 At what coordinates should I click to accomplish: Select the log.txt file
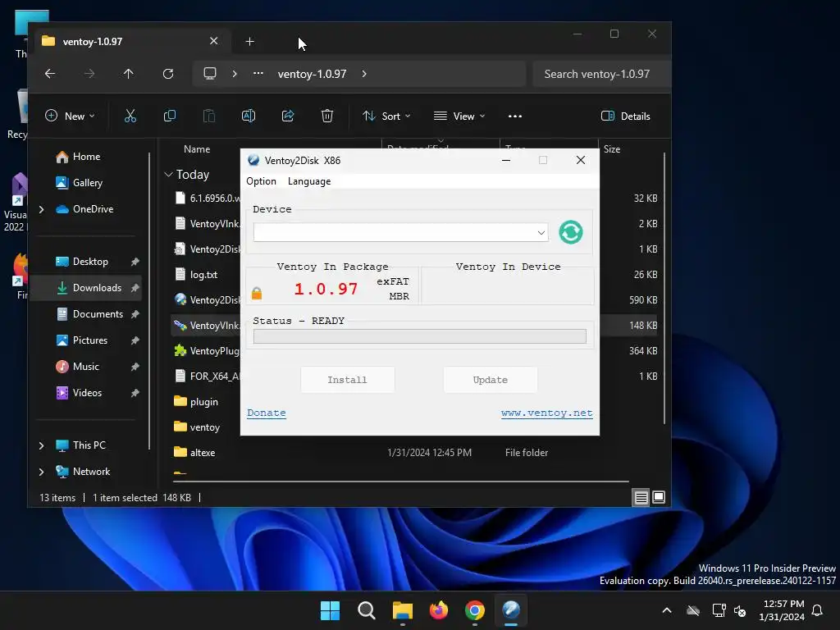pyautogui.click(x=203, y=275)
